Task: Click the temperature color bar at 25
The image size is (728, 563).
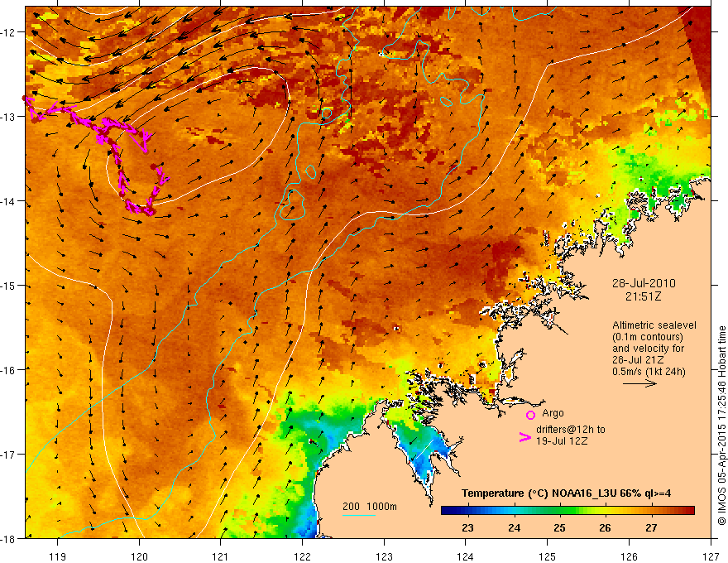Action: point(559,511)
